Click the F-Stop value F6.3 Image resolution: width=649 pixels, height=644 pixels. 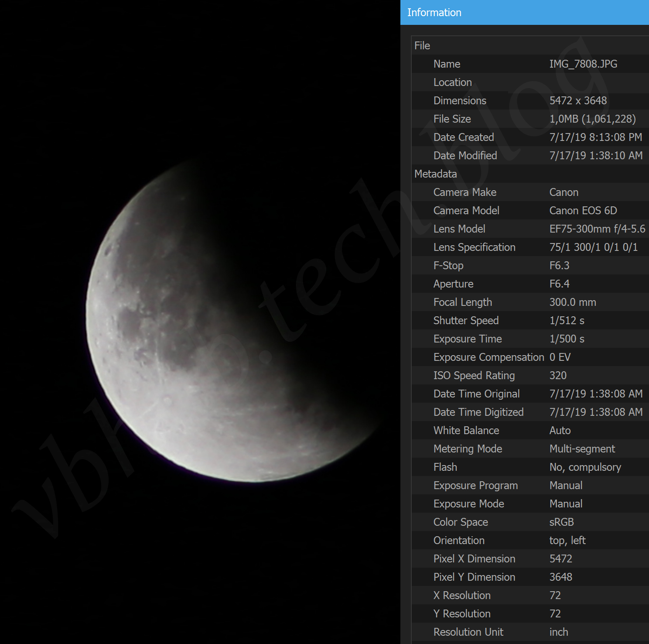pyautogui.click(x=559, y=266)
